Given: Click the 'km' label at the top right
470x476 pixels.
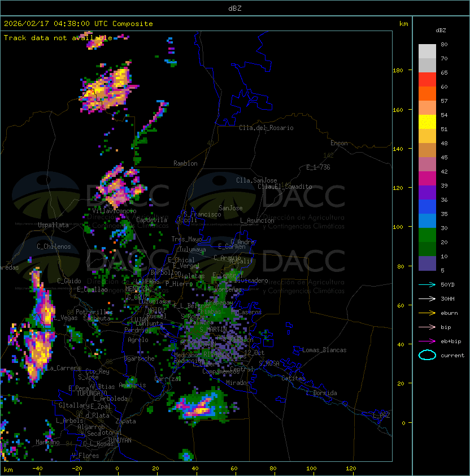Looking at the screenshot, I should tap(403, 24).
